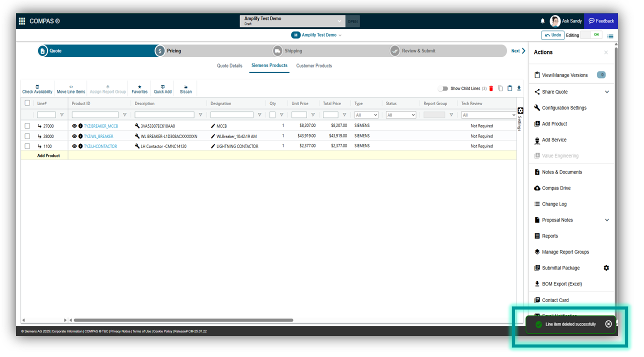
Task: Select the Siemens Products tab
Action: 269,65
